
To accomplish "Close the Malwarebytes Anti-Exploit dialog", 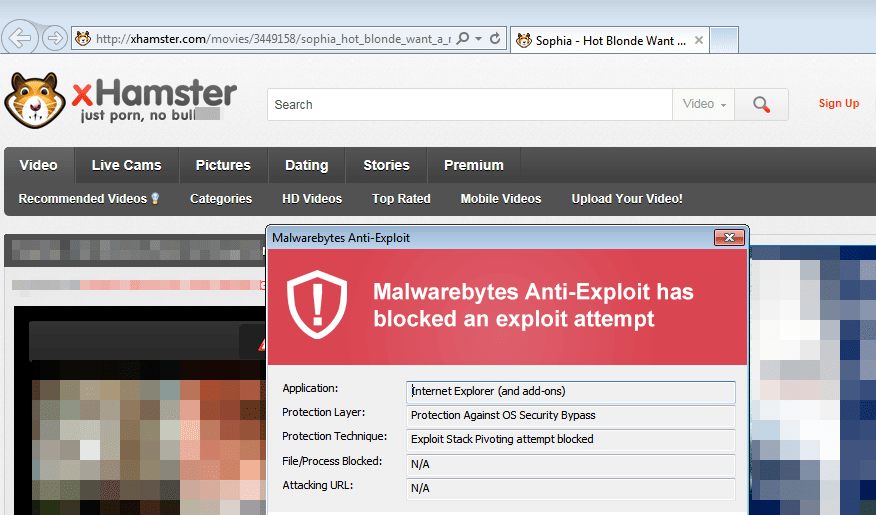I will [729, 238].
